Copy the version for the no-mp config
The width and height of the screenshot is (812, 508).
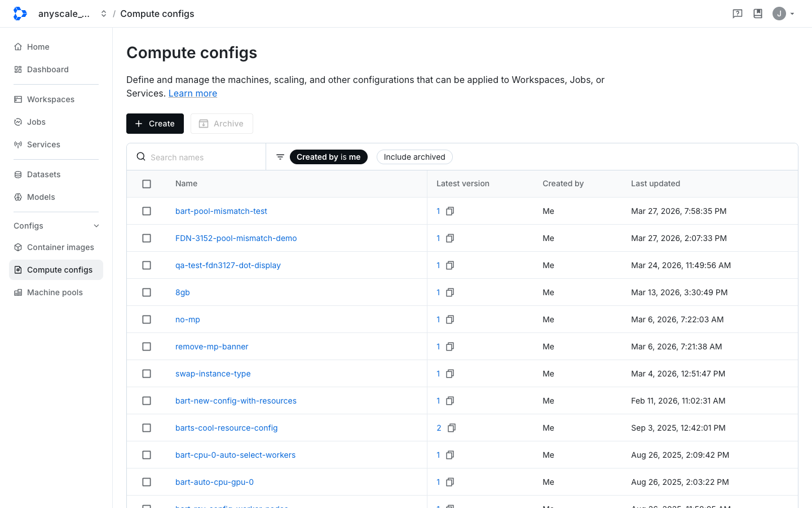pyautogui.click(x=450, y=319)
